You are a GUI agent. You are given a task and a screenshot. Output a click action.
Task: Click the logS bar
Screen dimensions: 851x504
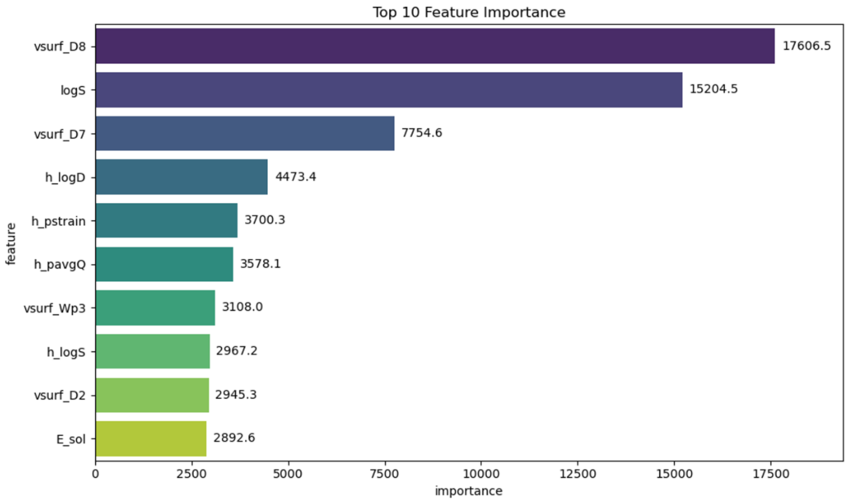coord(389,90)
